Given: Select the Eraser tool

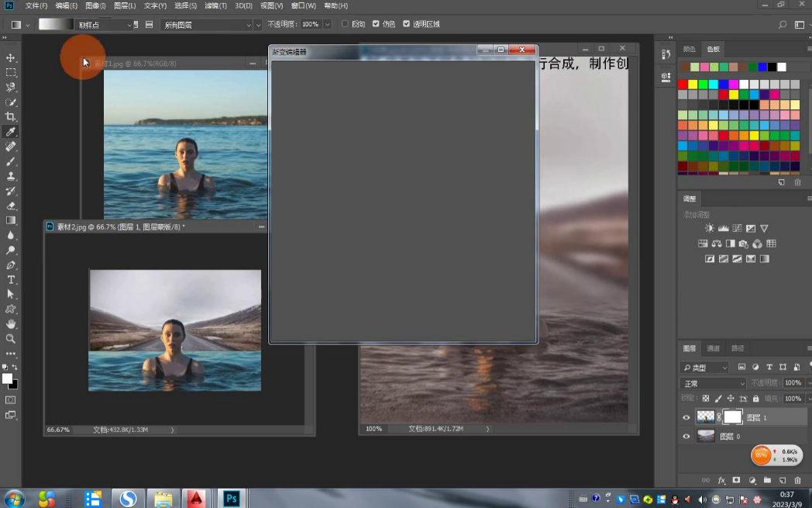Looking at the screenshot, I should coord(10,206).
